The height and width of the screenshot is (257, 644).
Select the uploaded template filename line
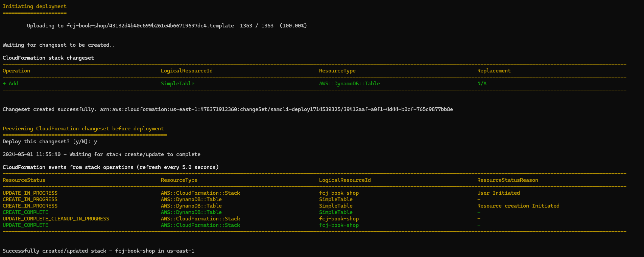tap(167, 26)
